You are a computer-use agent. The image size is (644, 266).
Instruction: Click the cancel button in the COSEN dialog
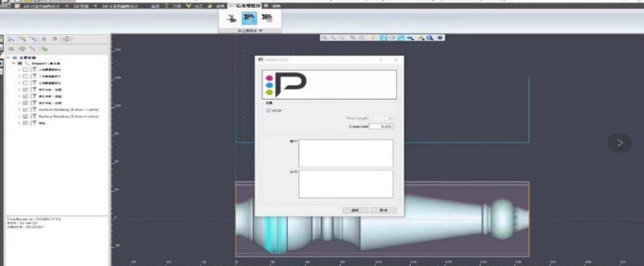click(x=383, y=210)
